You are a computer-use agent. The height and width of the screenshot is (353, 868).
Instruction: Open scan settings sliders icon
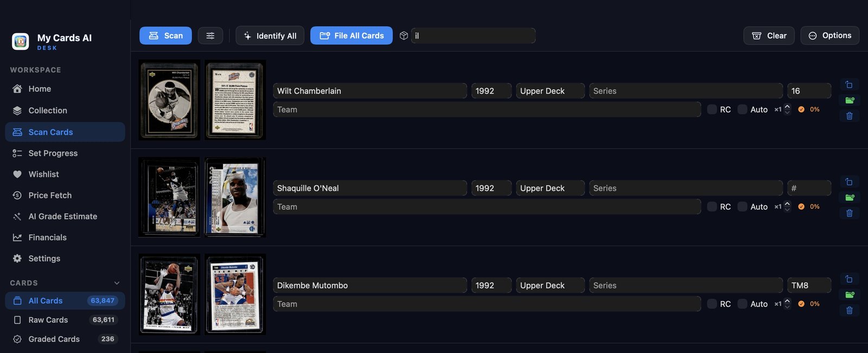tap(210, 36)
